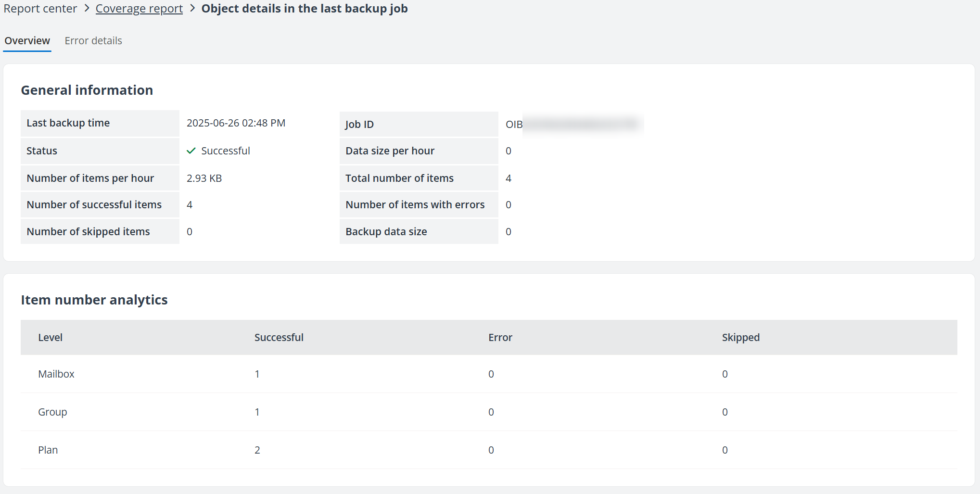This screenshot has width=980, height=494.
Task: Click the Report center breadcrumb
Action: click(x=40, y=8)
